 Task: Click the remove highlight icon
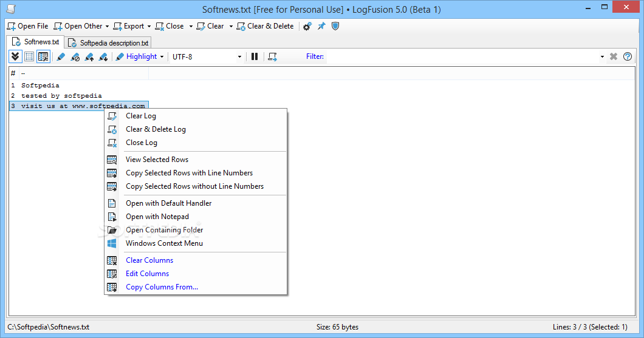tap(75, 56)
